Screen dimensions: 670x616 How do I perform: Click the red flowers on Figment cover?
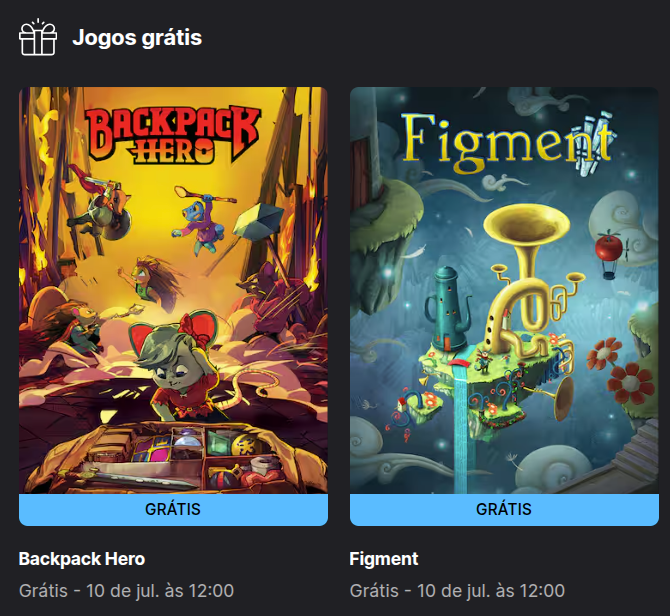tap(620, 370)
